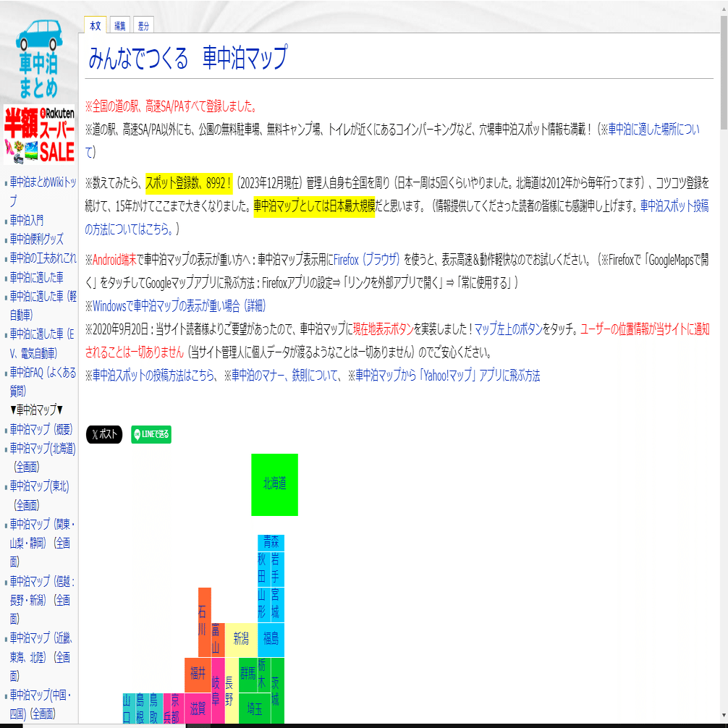Open the Rakuten Super SALE banner

pyautogui.click(x=39, y=134)
